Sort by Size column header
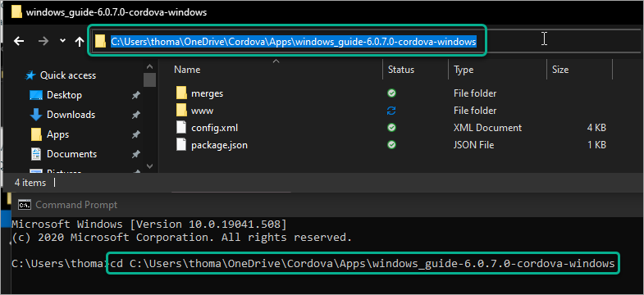Viewport: 644px width, 295px height. pyautogui.click(x=560, y=70)
